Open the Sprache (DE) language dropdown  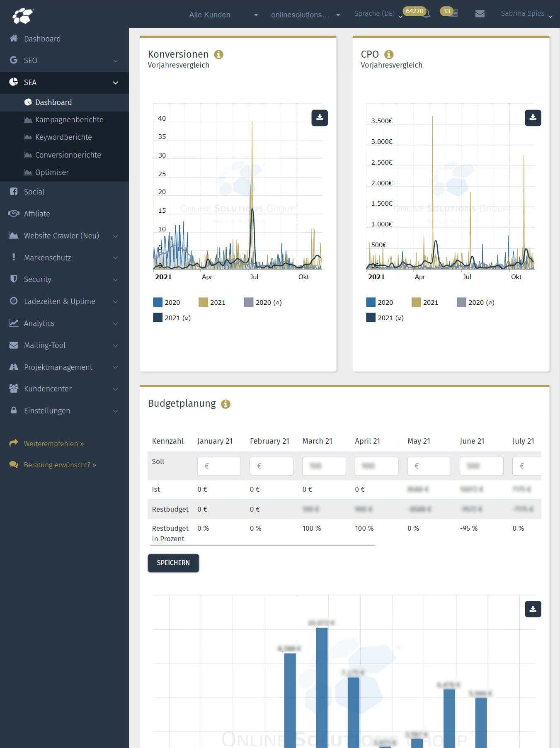click(x=378, y=14)
